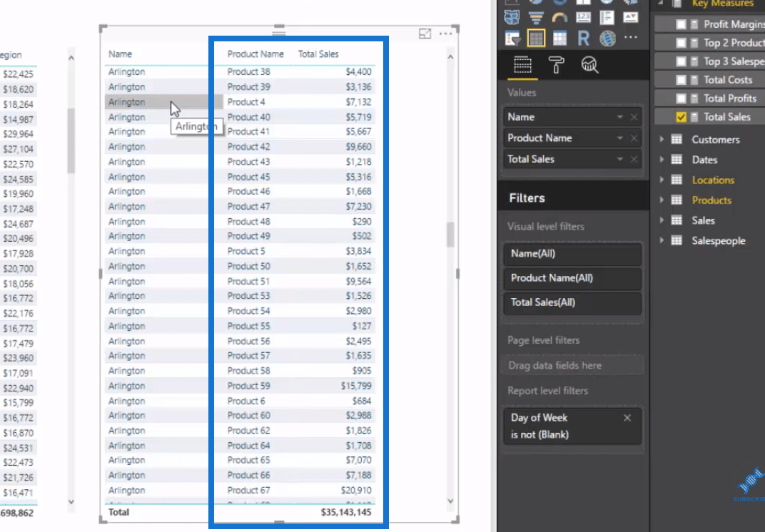Open dropdown for Total Sales value field
Image resolution: width=765 pixels, height=532 pixels.
(619, 159)
